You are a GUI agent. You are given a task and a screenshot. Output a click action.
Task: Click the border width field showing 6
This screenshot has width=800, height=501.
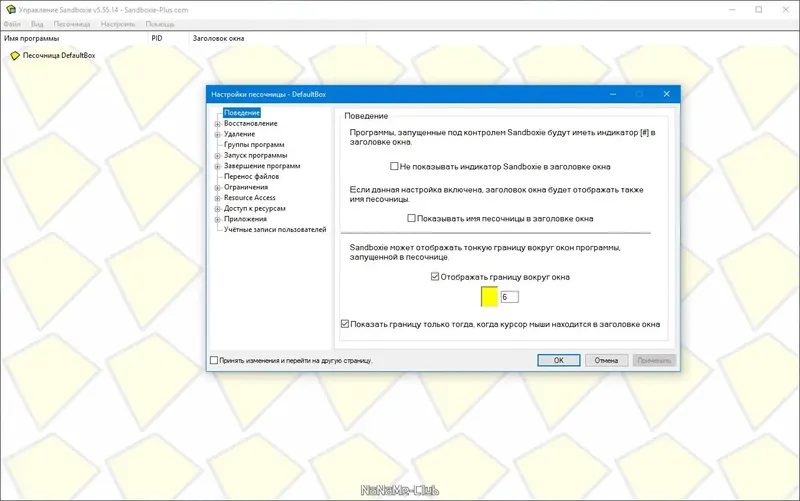point(509,297)
